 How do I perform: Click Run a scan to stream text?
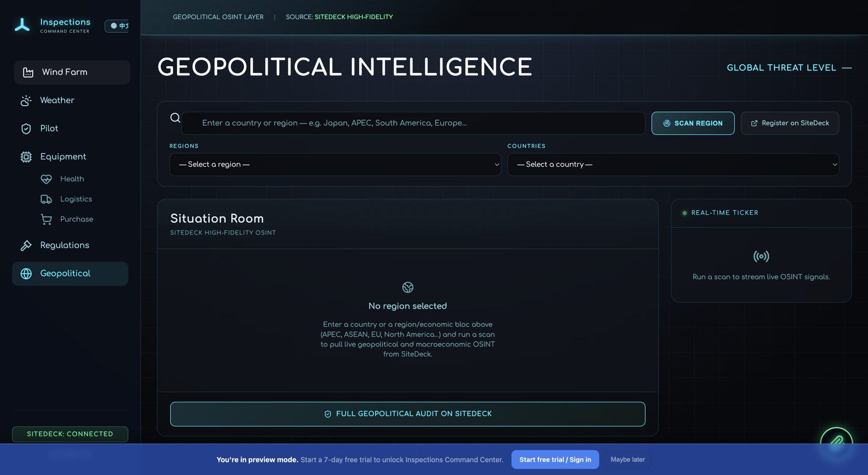(761, 277)
